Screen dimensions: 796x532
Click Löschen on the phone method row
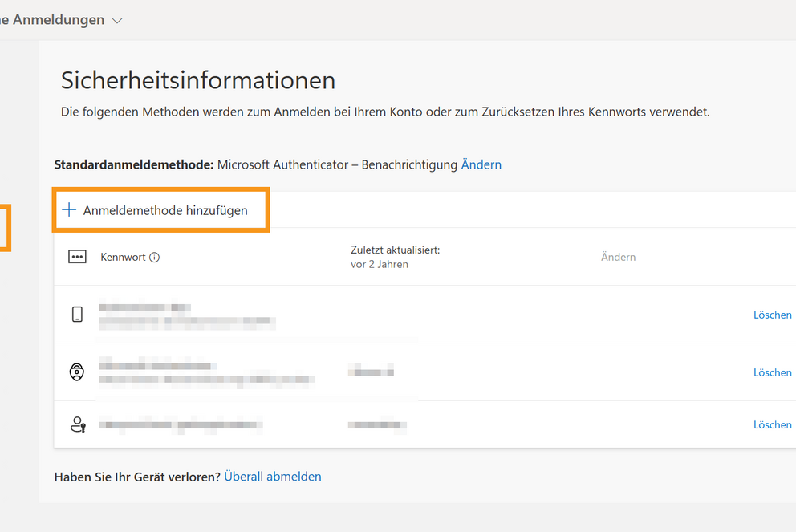[772, 315]
